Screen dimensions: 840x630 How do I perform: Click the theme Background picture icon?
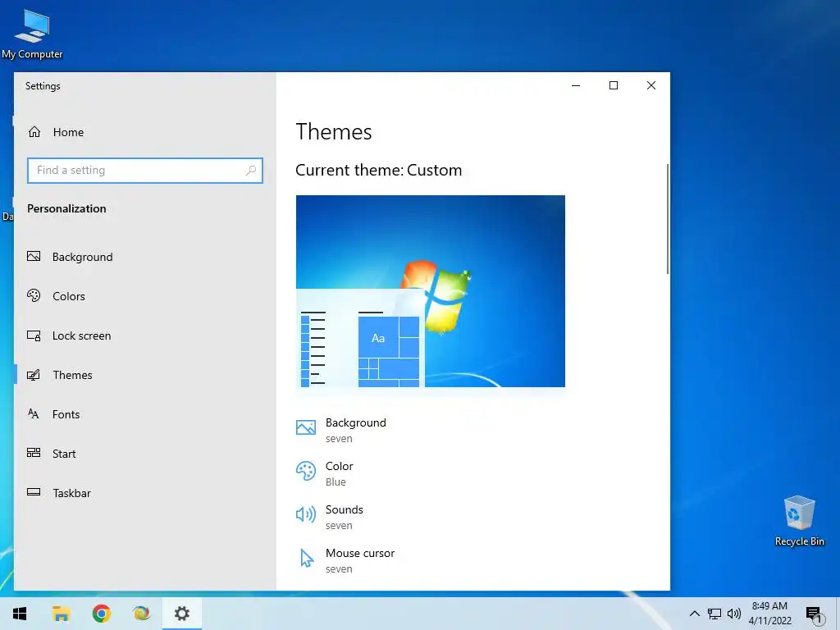coord(306,427)
